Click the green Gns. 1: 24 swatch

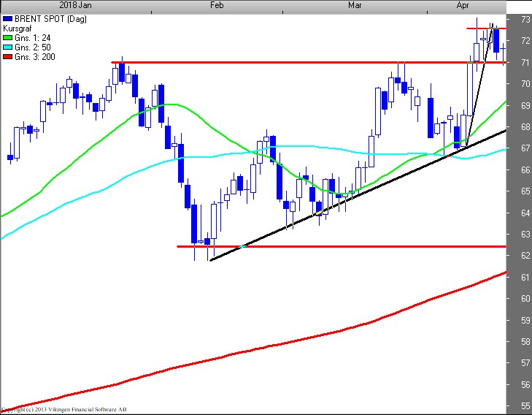point(7,38)
